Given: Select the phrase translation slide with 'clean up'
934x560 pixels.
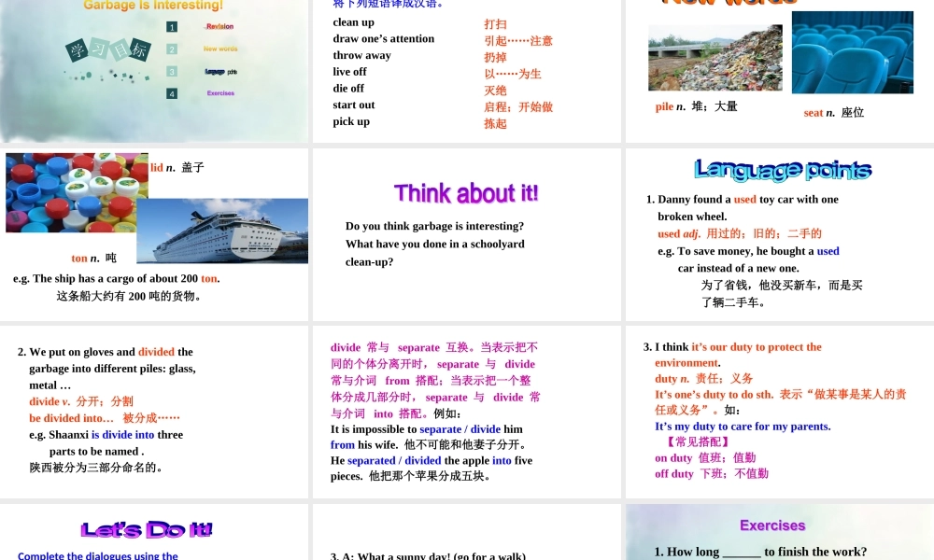Looking at the screenshot, I should (x=466, y=70).
